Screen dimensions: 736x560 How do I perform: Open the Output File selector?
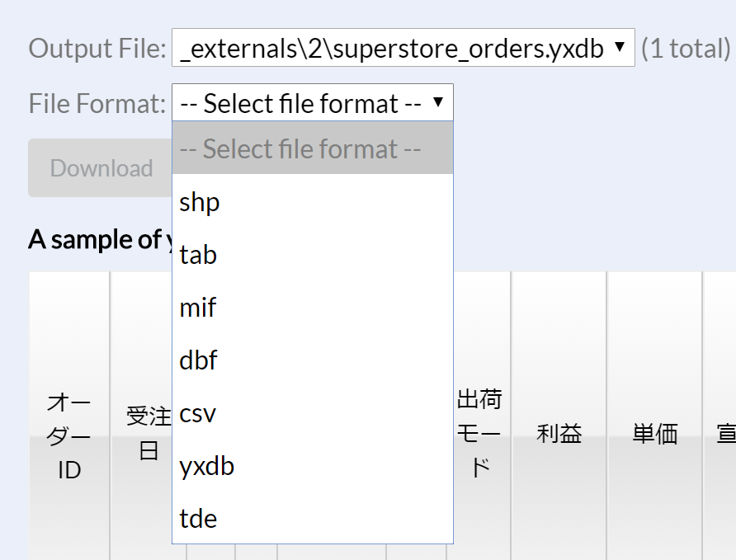[396, 47]
